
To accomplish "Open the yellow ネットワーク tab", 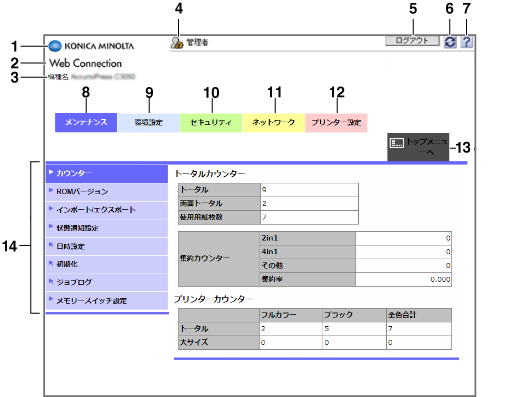I will click(274, 122).
